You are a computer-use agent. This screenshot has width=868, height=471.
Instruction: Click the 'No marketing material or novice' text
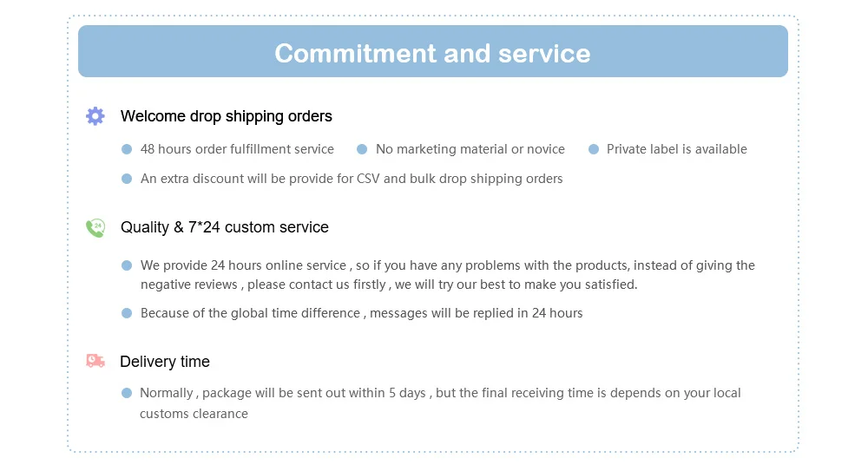[x=470, y=149]
